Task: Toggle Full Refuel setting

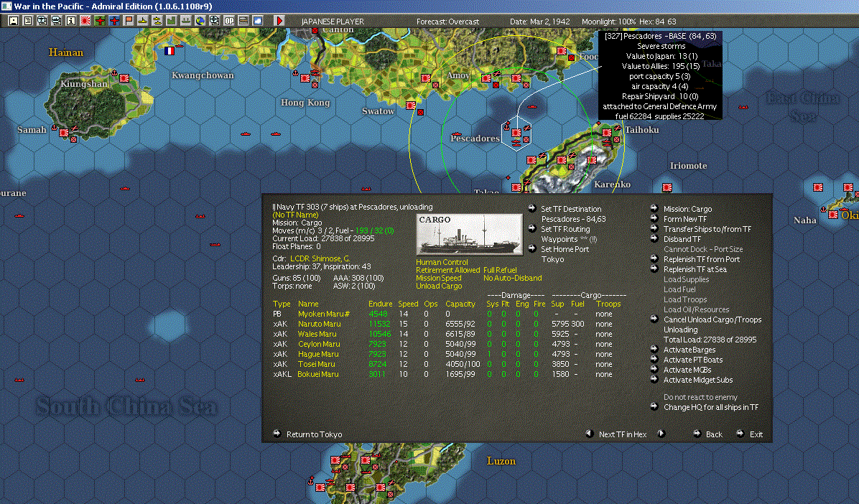Action: 500,270
